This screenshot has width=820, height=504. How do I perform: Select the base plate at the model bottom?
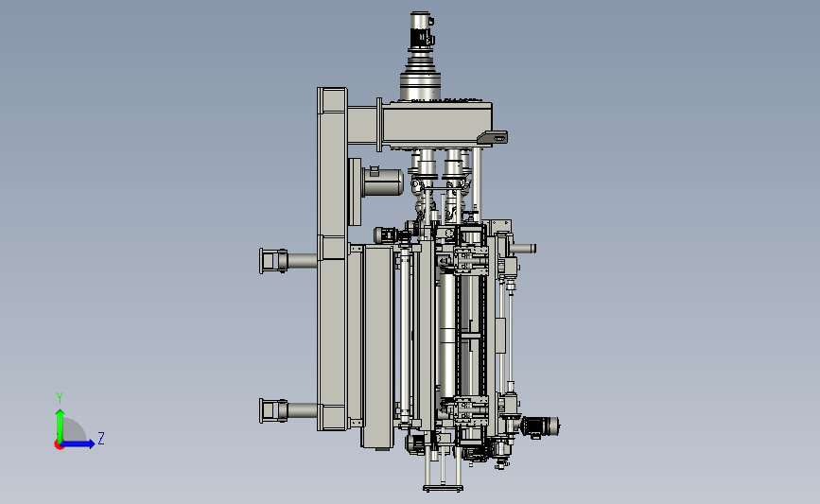(443, 488)
